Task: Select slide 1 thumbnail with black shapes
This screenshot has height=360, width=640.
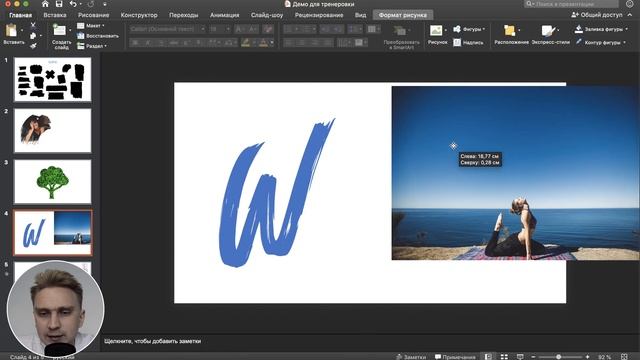Action: point(53,79)
